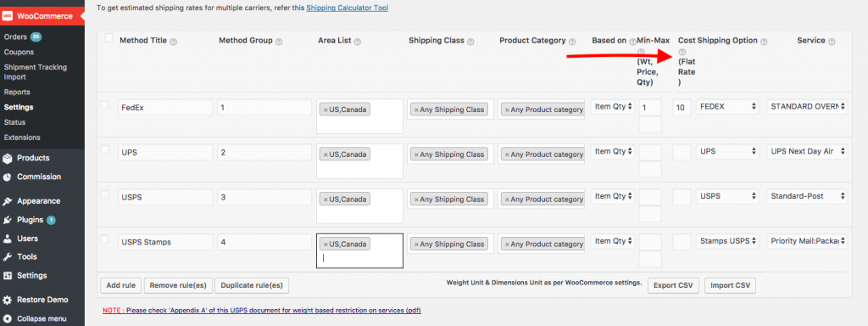Open the UPS Next Day Air service dropdown
Screen dimensions: 868x326
click(x=807, y=151)
